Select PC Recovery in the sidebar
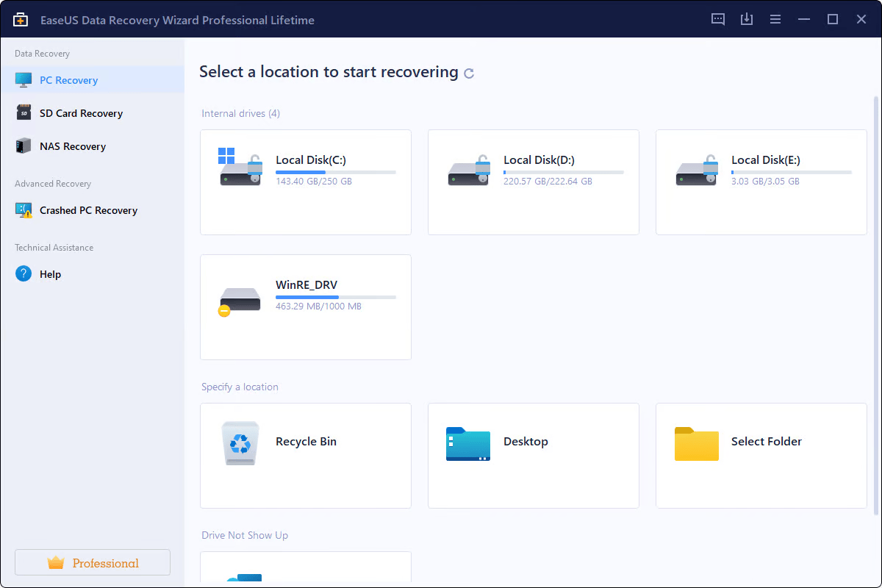The image size is (882, 588). tap(68, 79)
